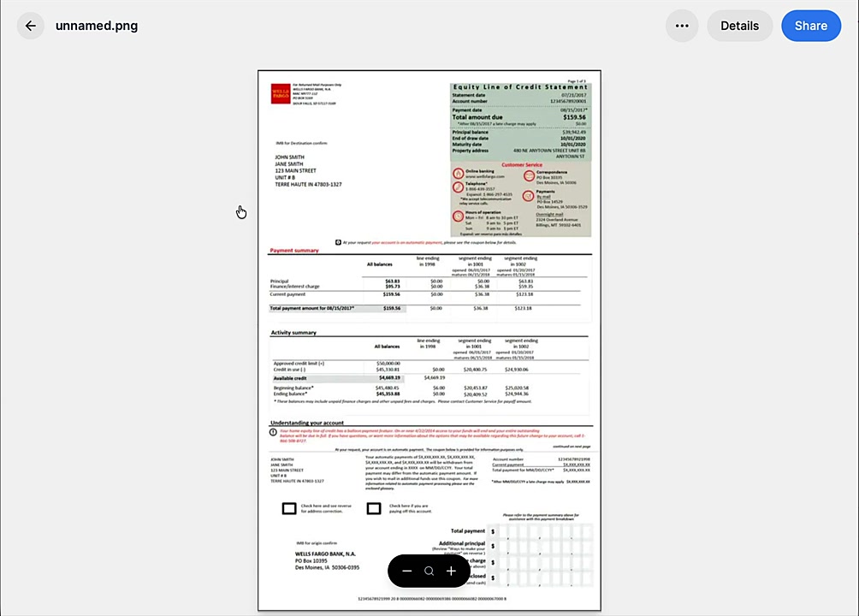Click the Payment summary heading
This screenshot has height=616, width=859.
[x=294, y=251]
